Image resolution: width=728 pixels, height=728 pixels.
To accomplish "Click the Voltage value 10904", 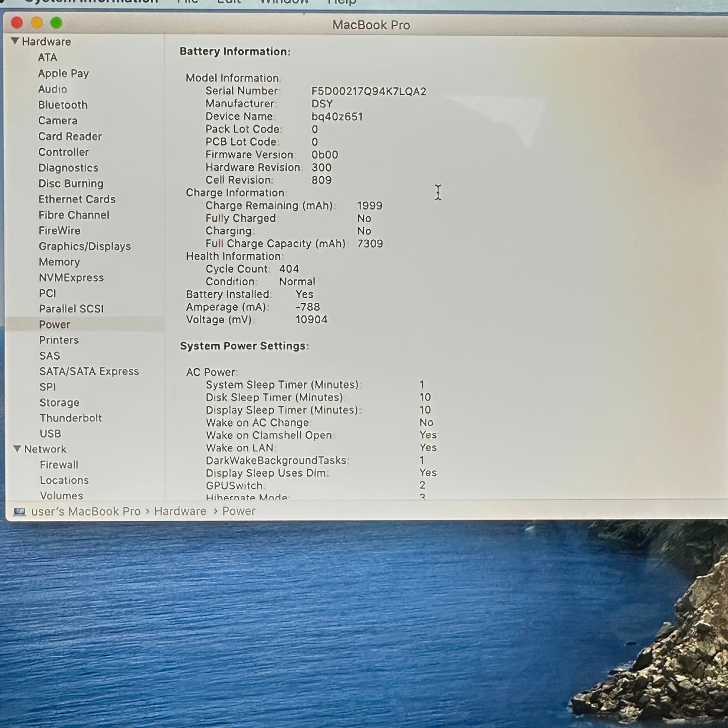I will pos(311,319).
